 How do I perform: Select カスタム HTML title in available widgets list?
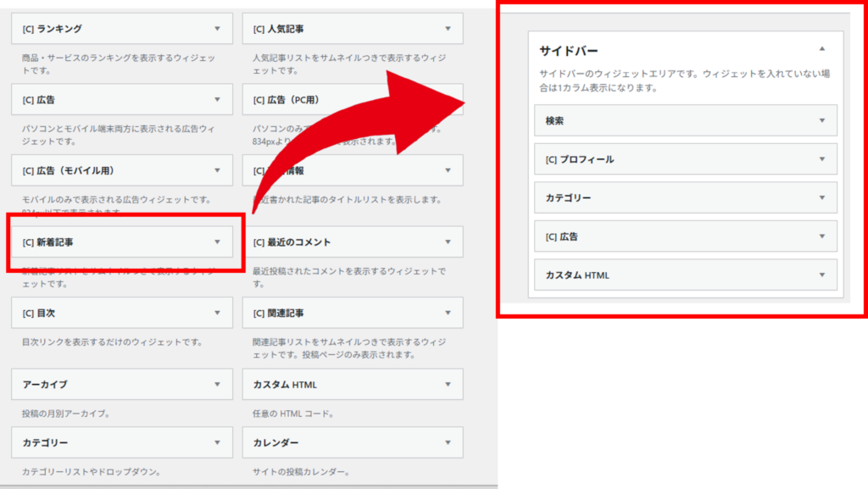click(285, 384)
